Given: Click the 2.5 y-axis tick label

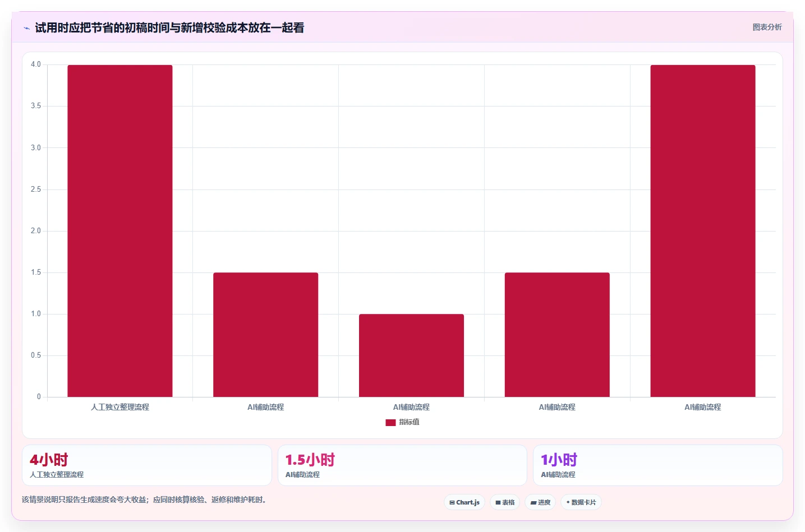Looking at the screenshot, I should (36, 189).
